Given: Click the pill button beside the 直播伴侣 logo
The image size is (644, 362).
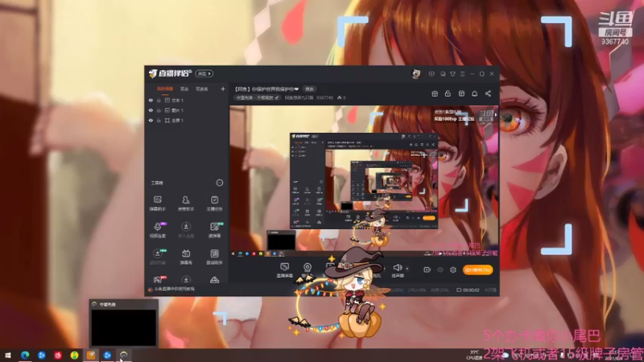Looking at the screenshot, I should (204, 73).
